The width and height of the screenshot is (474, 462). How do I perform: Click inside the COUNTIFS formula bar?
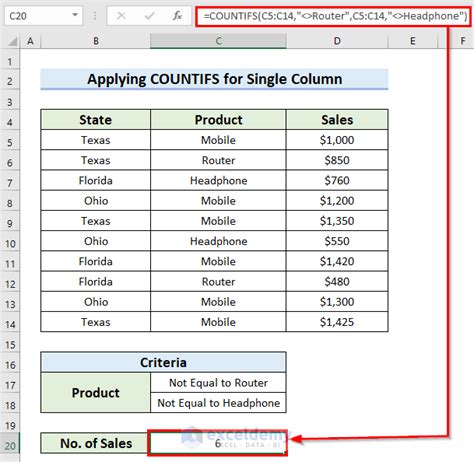coord(333,16)
